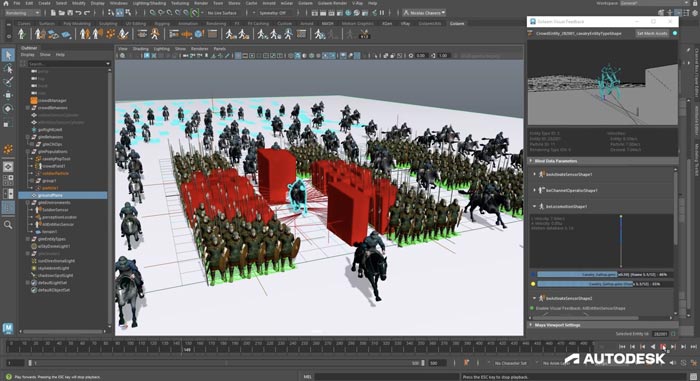Click the camera select icon in viewport toolbar
Viewport: 700px width, 381px height.
click(x=122, y=56)
